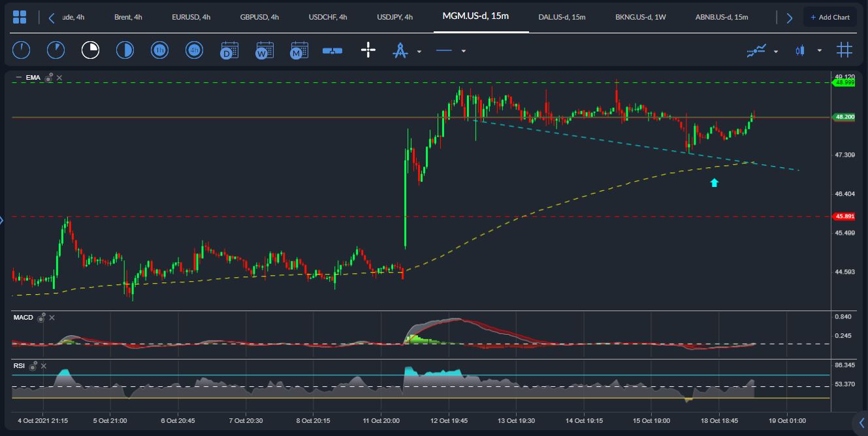Screen dimensions: 868x436
Task: Select the 4h timeframe icon
Action: pyautogui.click(x=194, y=50)
